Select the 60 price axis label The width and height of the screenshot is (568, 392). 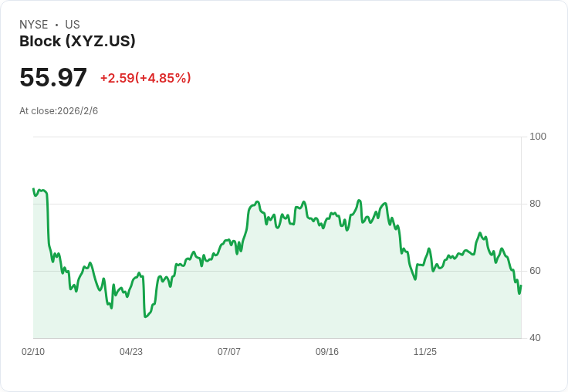coord(535,271)
